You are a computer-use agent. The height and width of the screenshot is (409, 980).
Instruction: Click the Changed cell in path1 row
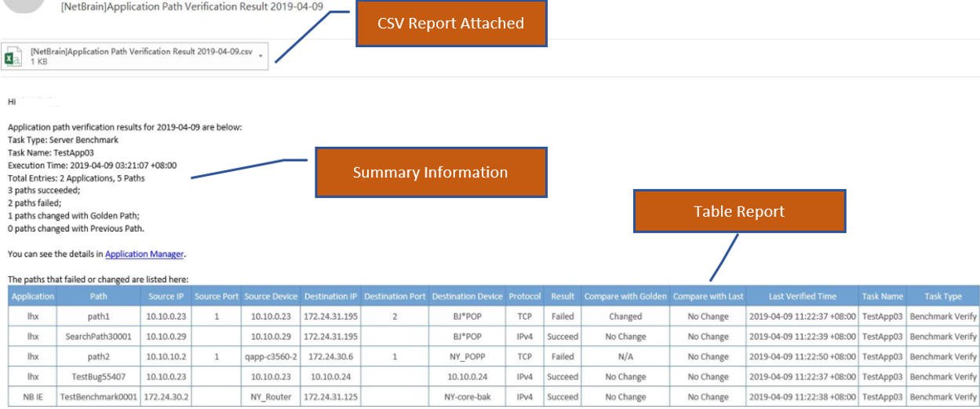(x=625, y=316)
